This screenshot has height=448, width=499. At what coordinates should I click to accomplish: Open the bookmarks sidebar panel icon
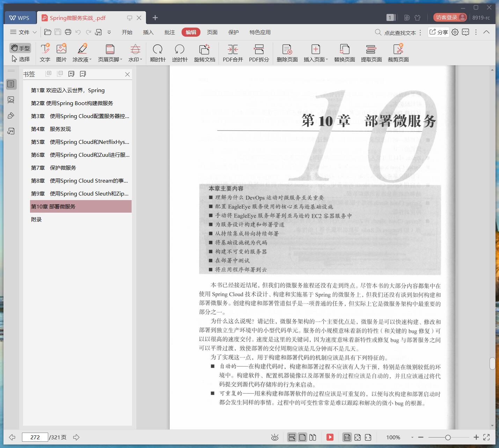[11, 84]
